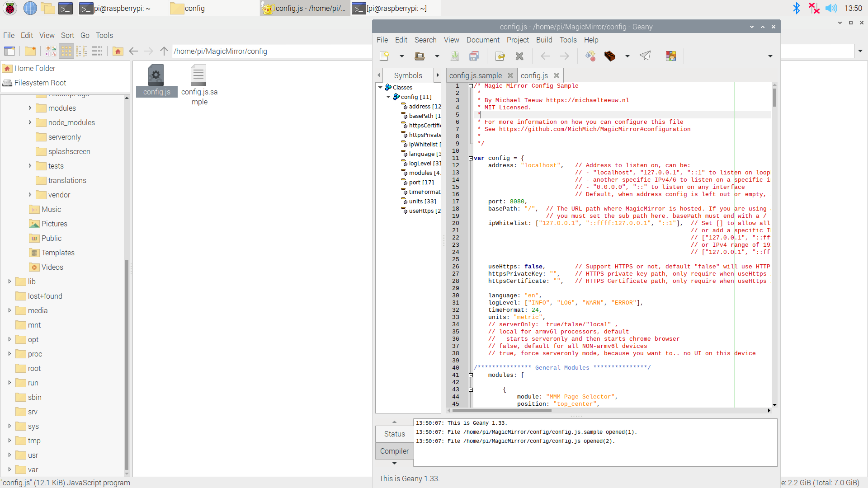Viewport: 868px width, 488px height.
Task: Click the editor horizontal scrollbar
Action: coord(608,410)
